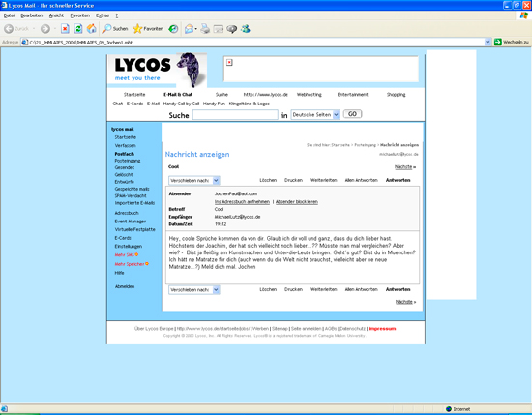The image size is (532, 415).
Task: Click Abmelden logout link
Action: pyautogui.click(x=125, y=286)
